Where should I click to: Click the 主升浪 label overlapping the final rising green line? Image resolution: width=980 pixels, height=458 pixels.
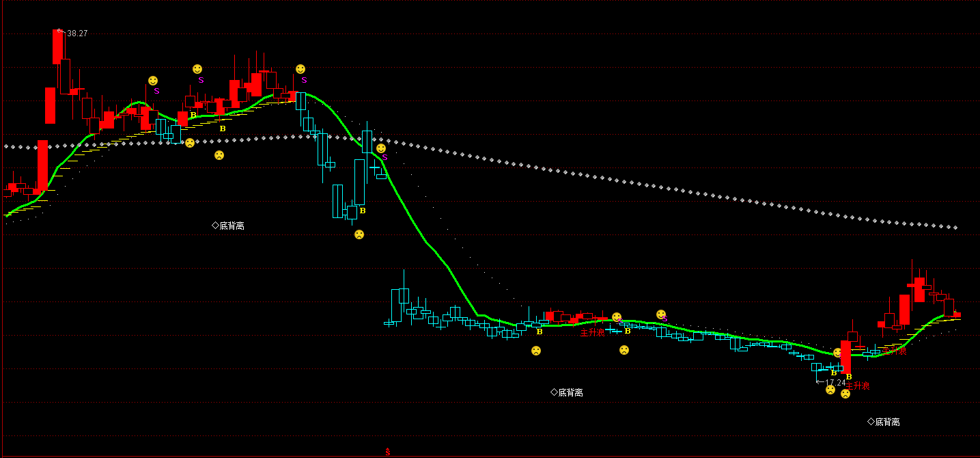click(895, 351)
